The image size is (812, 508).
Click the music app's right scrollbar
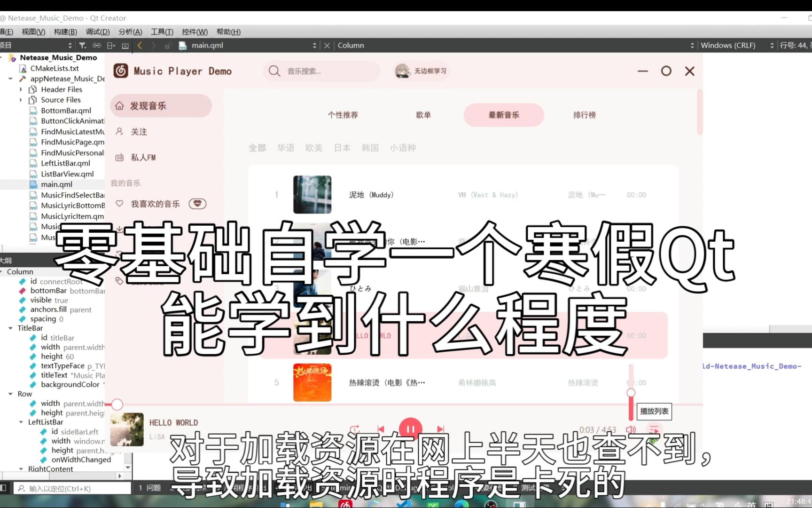(700, 112)
